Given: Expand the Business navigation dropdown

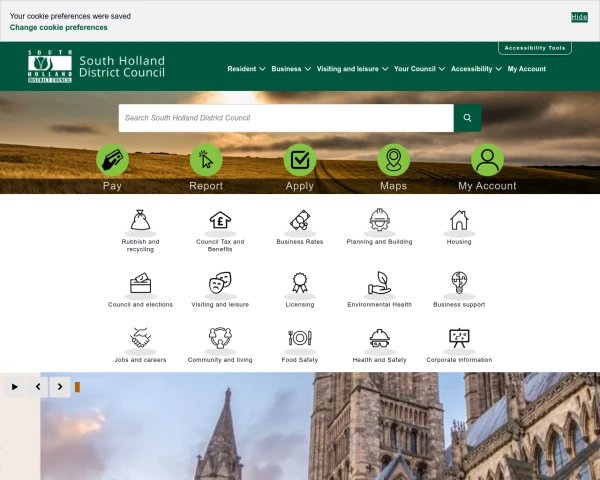Looking at the screenshot, I should [x=290, y=69].
